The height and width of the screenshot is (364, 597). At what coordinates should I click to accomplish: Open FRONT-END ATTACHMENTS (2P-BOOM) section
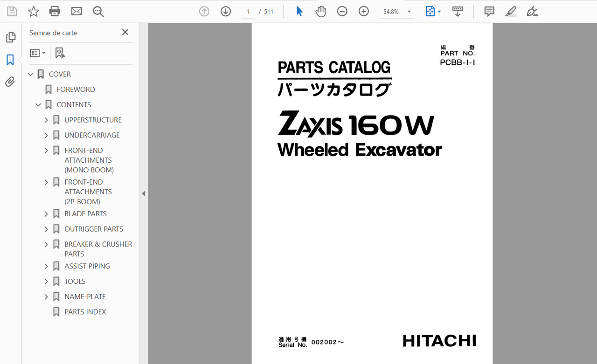coord(88,192)
